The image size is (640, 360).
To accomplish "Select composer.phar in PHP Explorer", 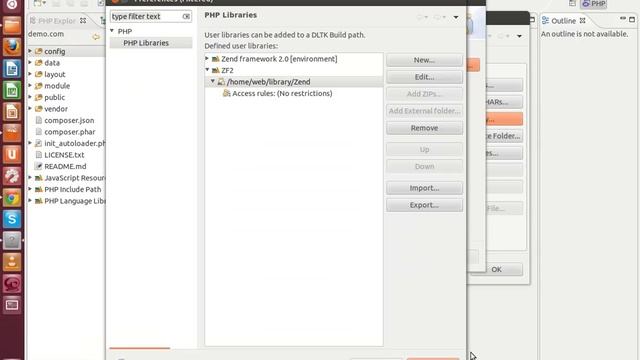I will (x=70, y=132).
